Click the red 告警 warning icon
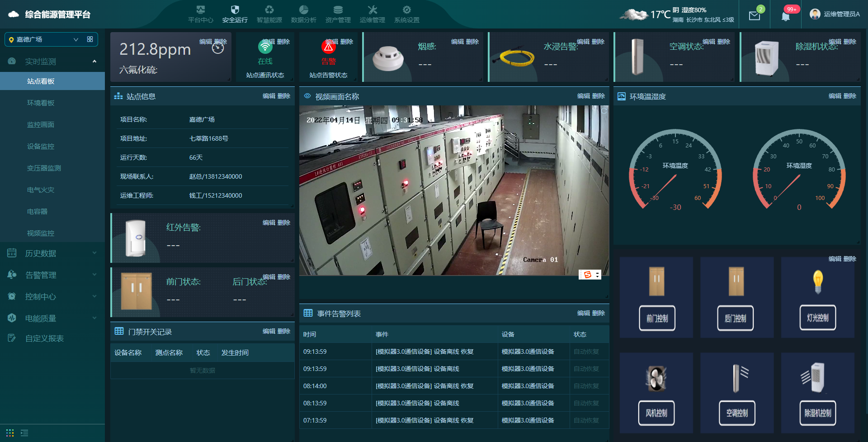 [x=329, y=47]
